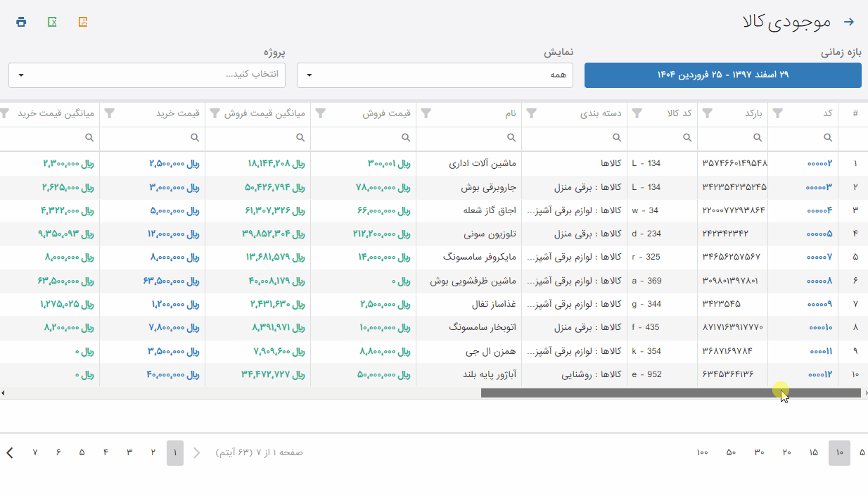This screenshot has width=868, height=496.
Task: Open the filter for the بارکد column
Action: [x=708, y=113]
